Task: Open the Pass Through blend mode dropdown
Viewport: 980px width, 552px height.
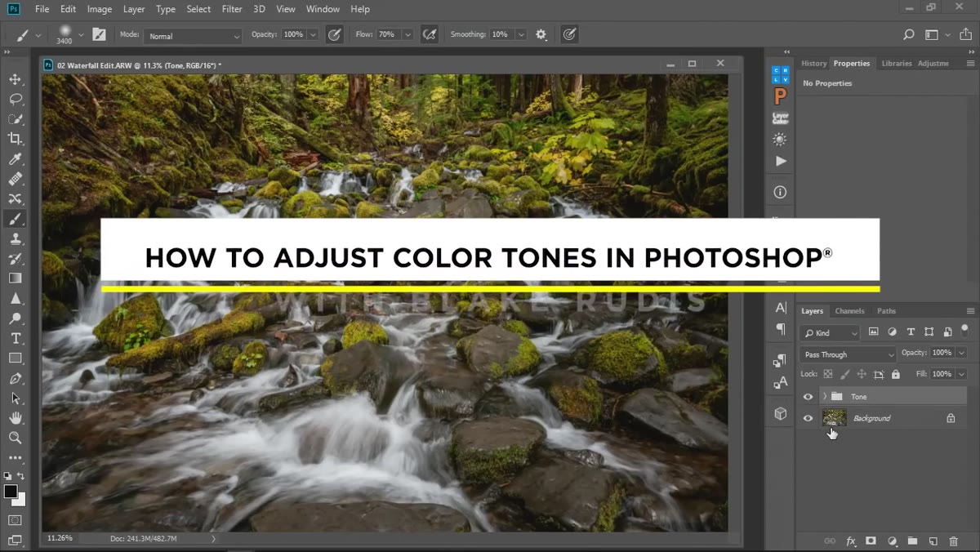Action: (x=848, y=354)
